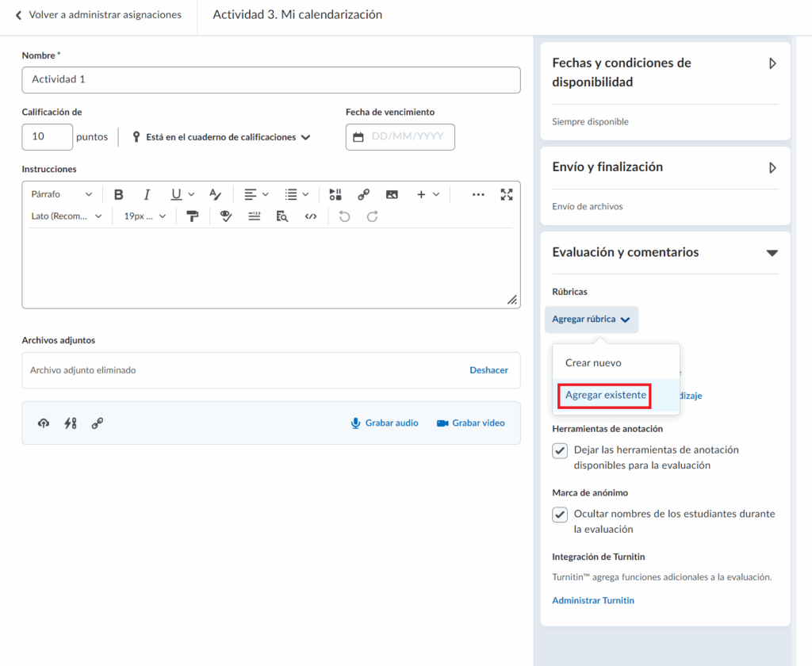Open the Párrafo format dropdown

coord(62,194)
